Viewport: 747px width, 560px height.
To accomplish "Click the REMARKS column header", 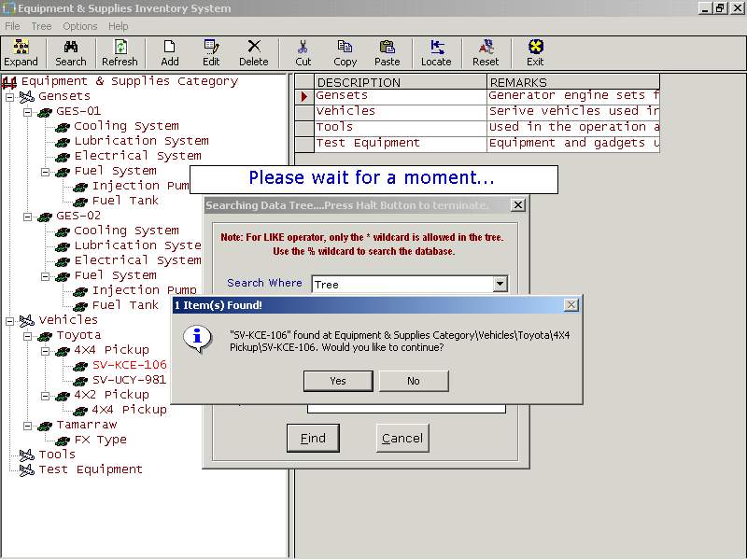I will pos(573,82).
